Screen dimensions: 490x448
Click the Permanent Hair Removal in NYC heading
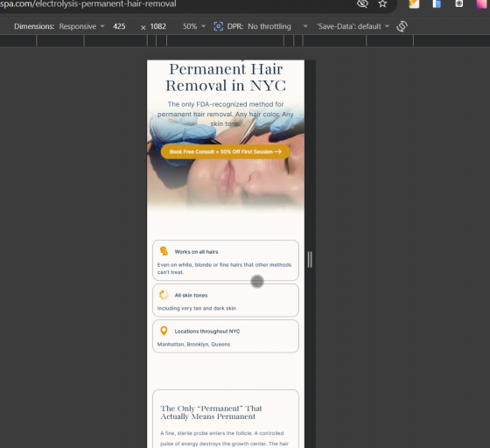226,77
